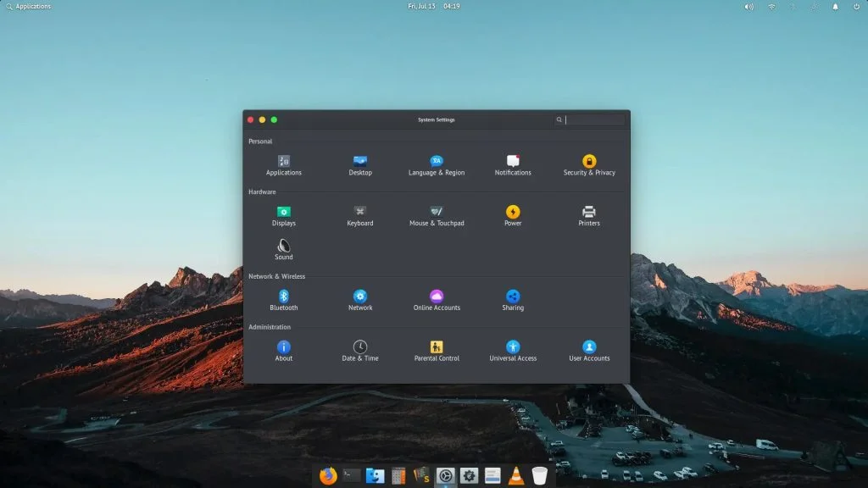The height and width of the screenshot is (488, 868).
Task: Open Sharing settings
Action: (x=512, y=299)
